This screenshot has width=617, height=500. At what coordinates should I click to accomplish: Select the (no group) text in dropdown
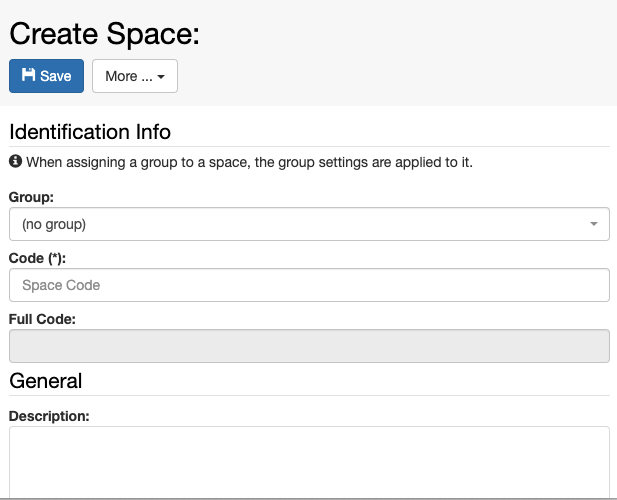pyautogui.click(x=54, y=225)
